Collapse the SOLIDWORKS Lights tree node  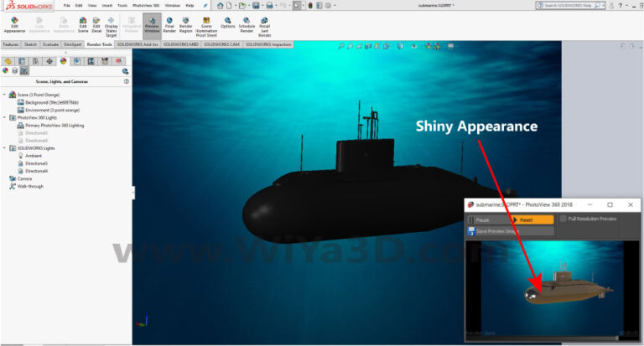[4, 147]
